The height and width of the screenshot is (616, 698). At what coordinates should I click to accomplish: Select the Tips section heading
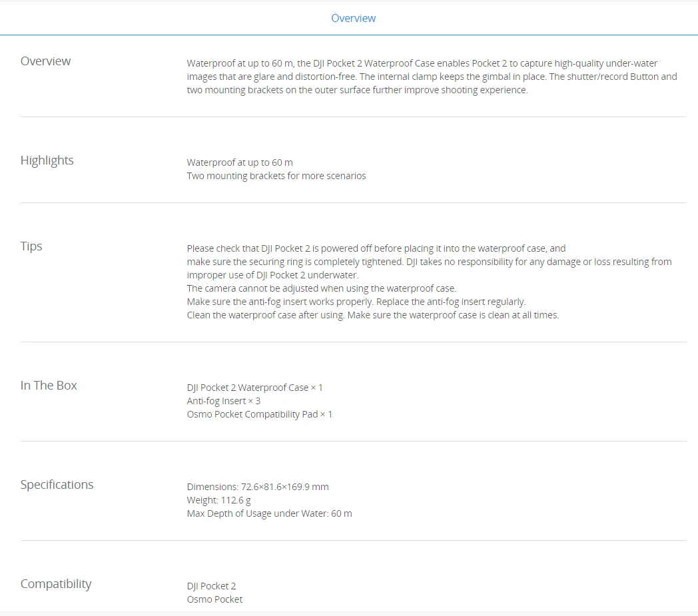(x=31, y=246)
